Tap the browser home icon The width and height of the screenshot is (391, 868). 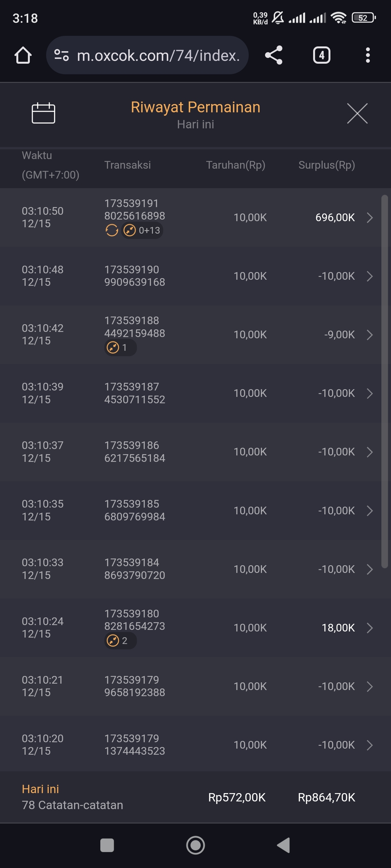pyautogui.click(x=23, y=55)
